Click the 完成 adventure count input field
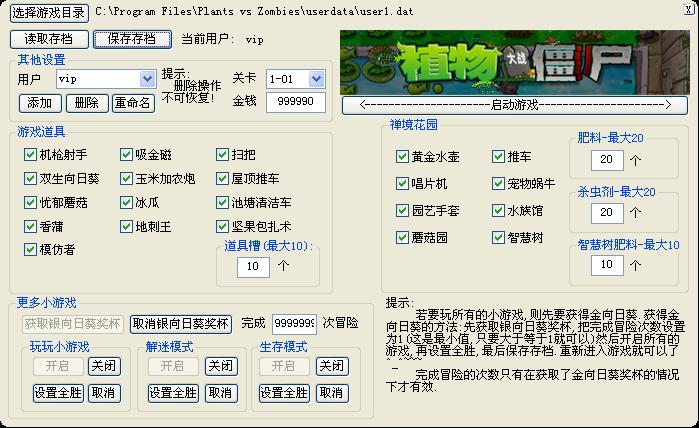Image resolution: width=699 pixels, height=428 pixels. coord(294,324)
